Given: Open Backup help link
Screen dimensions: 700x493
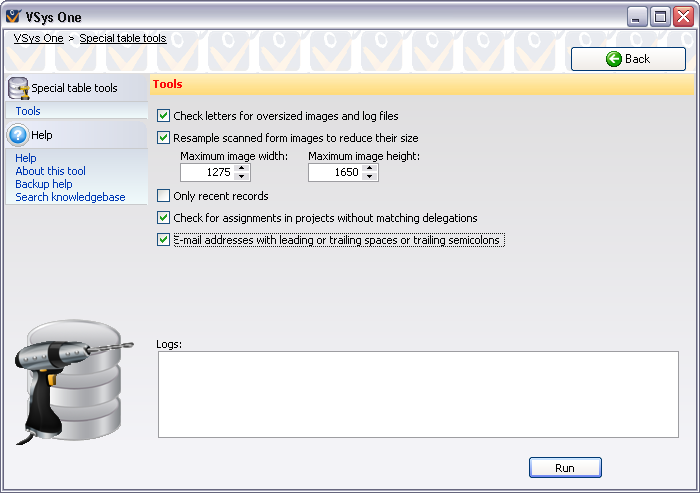Looking at the screenshot, I should point(44,184).
